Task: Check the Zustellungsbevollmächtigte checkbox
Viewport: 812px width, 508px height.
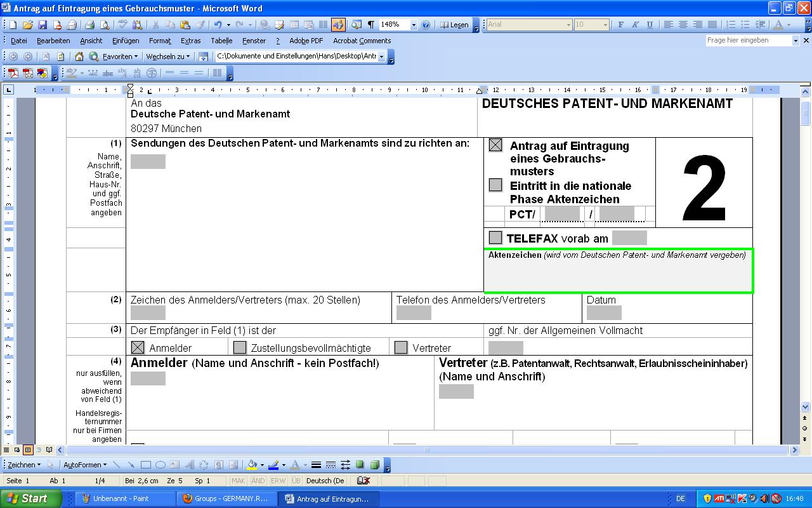Action: pyautogui.click(x=239, y=347)
